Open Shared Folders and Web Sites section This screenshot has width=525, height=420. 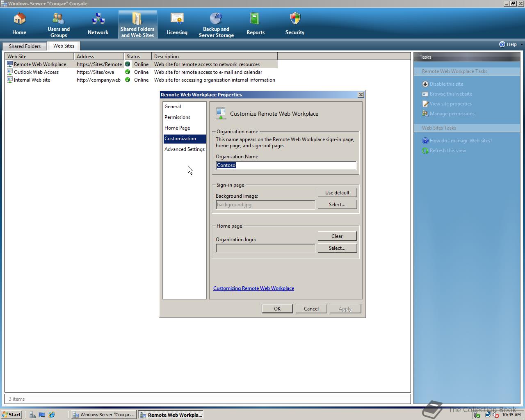pyautogui.click(x=137, y=24)
